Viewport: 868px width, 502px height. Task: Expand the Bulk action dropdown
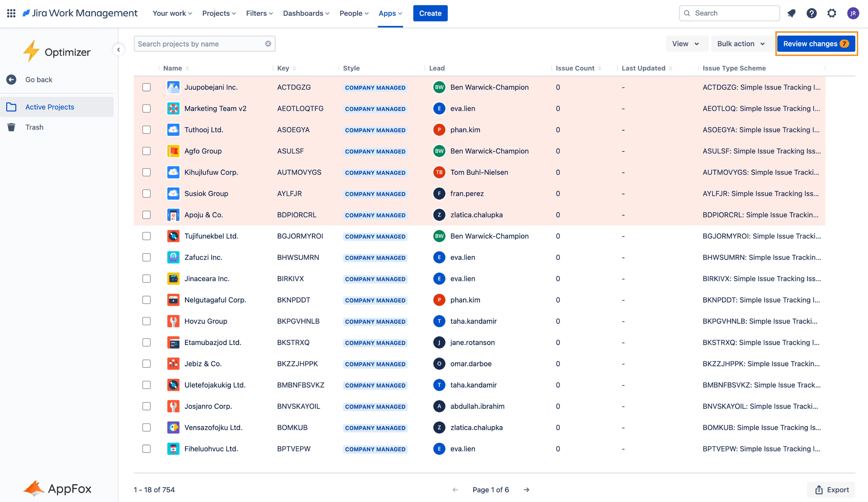click(741, 44)
